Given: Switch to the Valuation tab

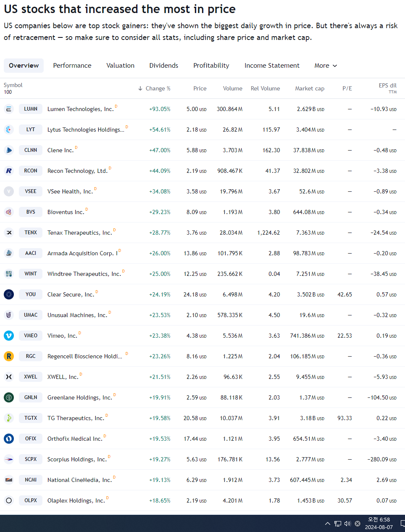Looking at the screenshot, I should (x=121, y=66).
